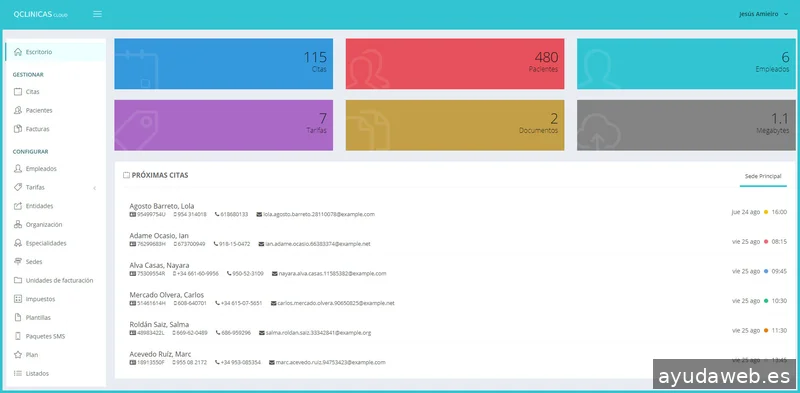Click the Entidades sidebar icon
The width and height of the screenshot is (800, 393).
[x=18, y=206]
